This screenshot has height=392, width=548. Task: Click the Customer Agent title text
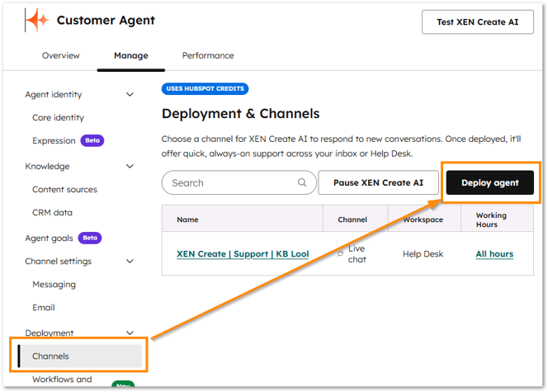[x=106, y=21]
